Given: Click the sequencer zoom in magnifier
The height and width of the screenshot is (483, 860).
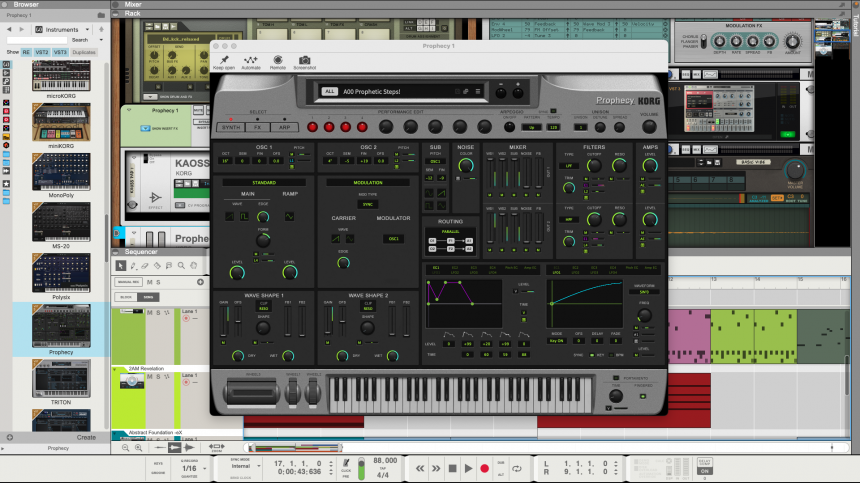Looking at the screenshot, I should click(x=138, y=448).
